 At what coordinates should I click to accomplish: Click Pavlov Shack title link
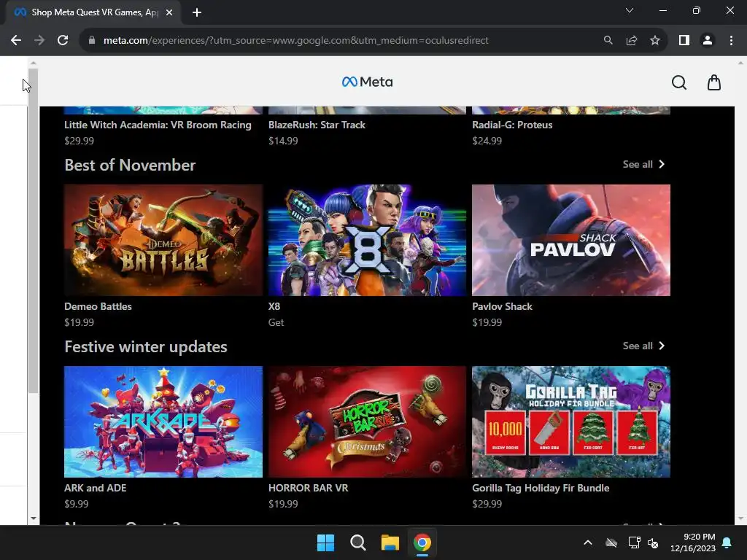click(x=502, y=307)
